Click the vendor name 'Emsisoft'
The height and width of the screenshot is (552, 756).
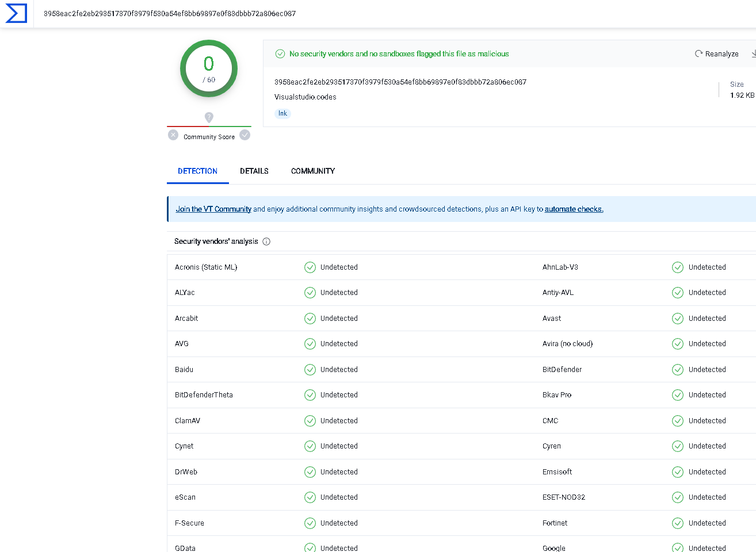[x=558, y=472]
